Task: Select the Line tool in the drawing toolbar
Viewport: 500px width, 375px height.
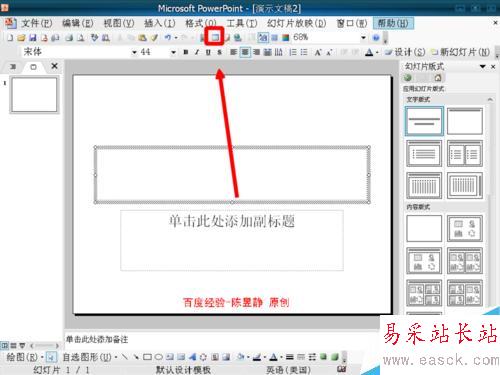Action: 124,357
